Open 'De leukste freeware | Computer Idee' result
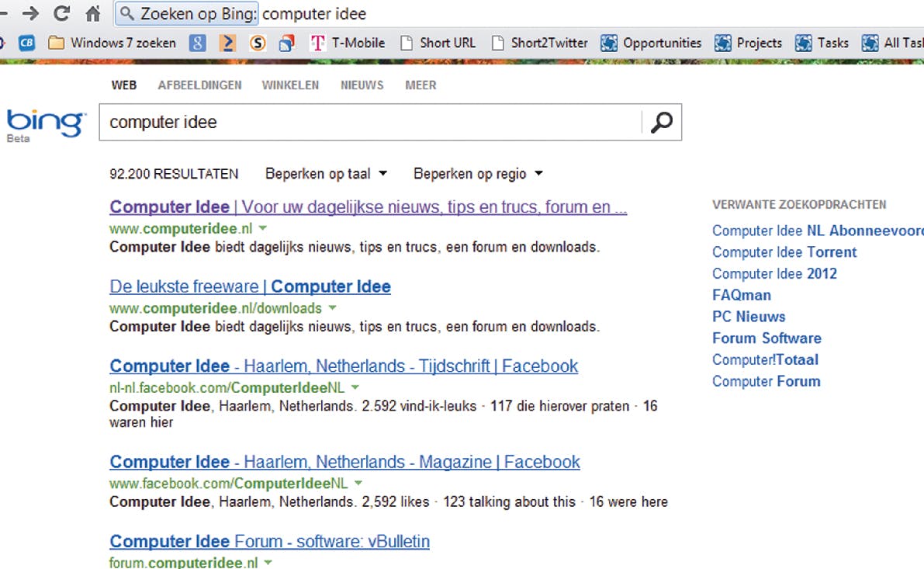Screen dimensions: 924x569 point(250,286)
